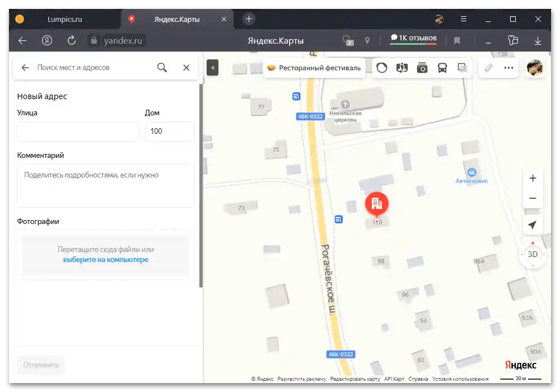
Task: Go back in the search panel
Action: [x=25, y=67]
